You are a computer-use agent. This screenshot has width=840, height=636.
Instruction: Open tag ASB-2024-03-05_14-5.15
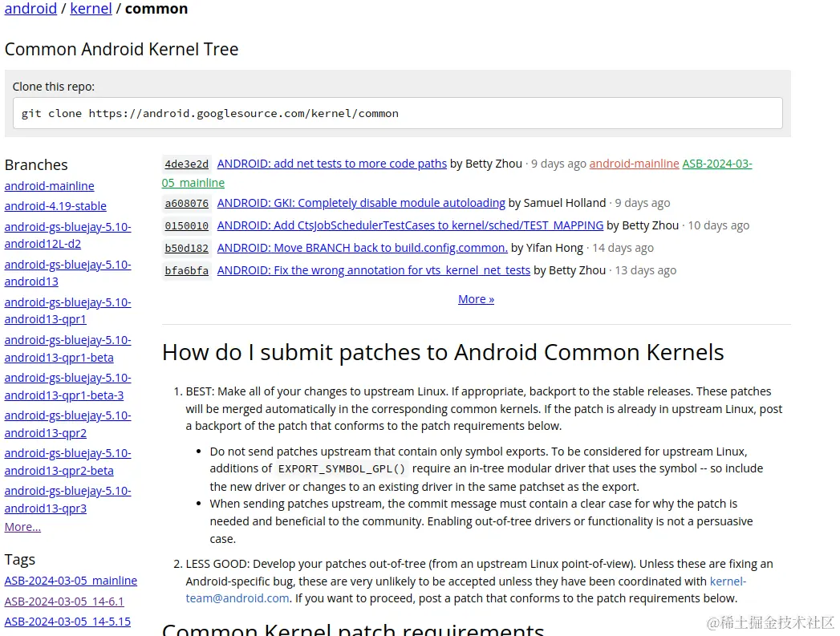tap(67, 621)
